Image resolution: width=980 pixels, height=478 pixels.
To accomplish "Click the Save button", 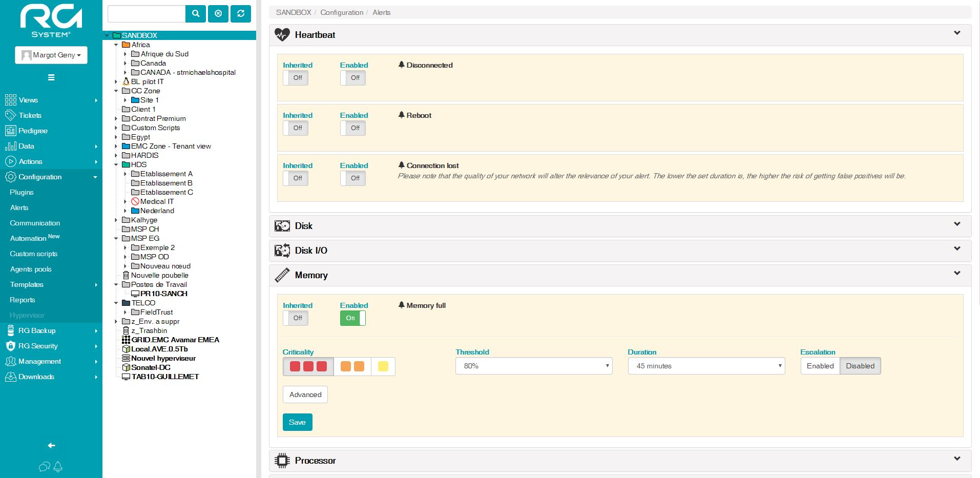I will click(x=297, y=422).
